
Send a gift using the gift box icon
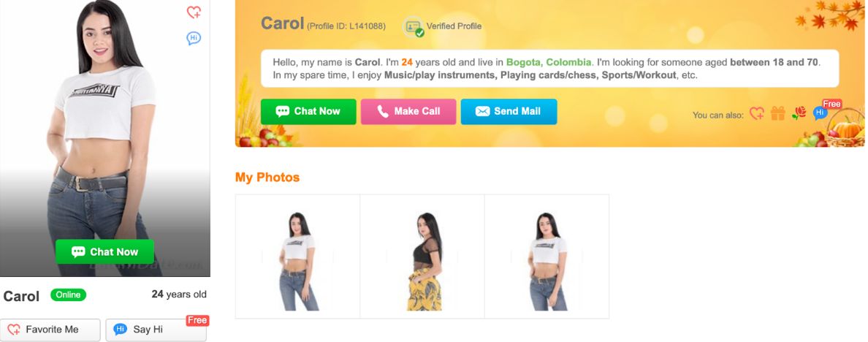point(778,113)
